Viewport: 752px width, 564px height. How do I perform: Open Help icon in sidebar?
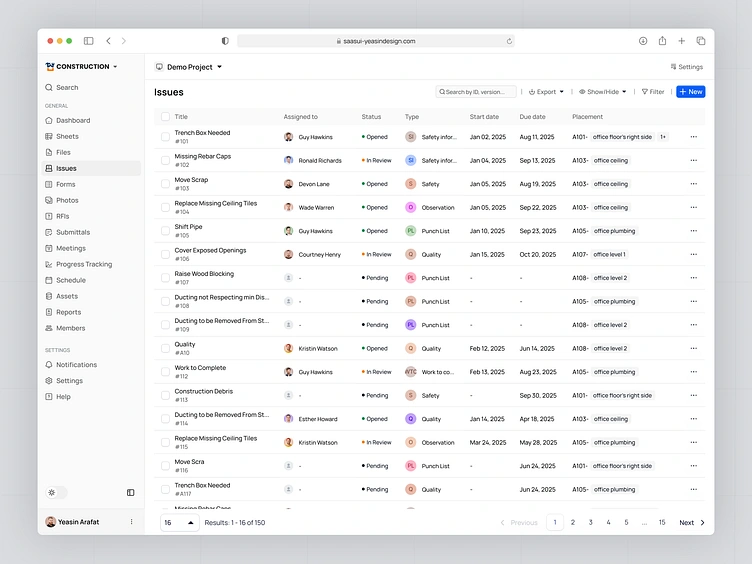click(x=48, y=397)
